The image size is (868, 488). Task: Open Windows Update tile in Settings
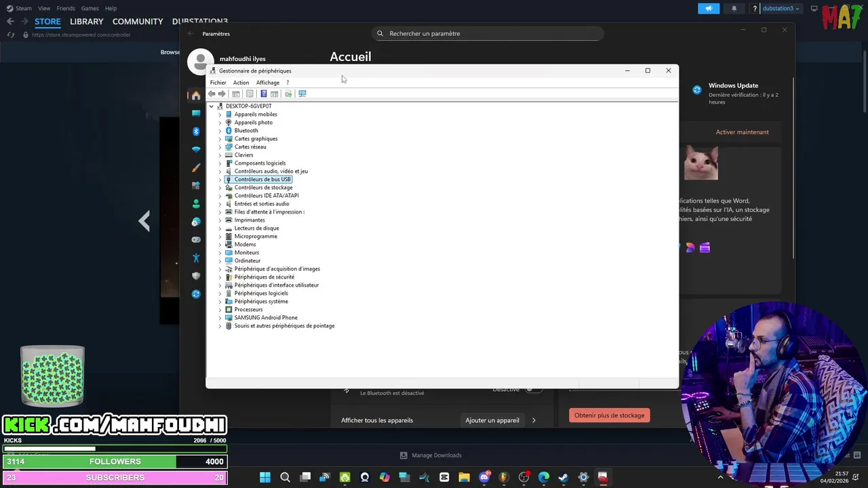pos(736,93)
